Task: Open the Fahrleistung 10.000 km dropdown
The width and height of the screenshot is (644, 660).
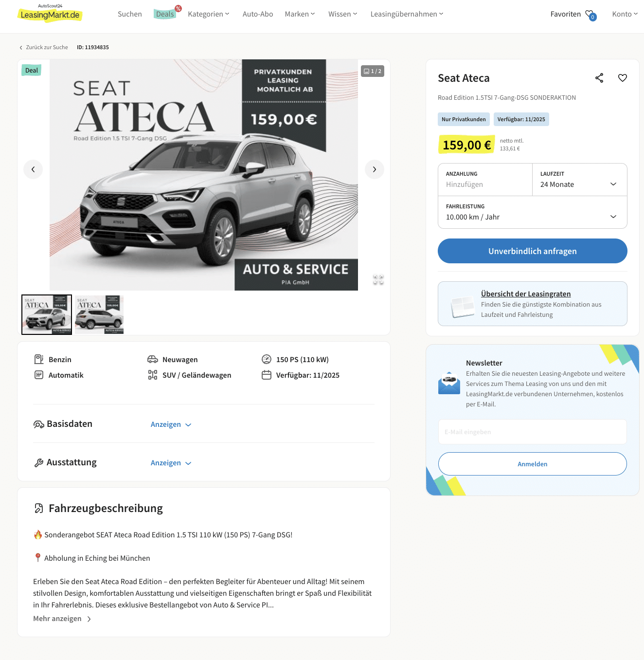Action: click(x=533, y=212)
